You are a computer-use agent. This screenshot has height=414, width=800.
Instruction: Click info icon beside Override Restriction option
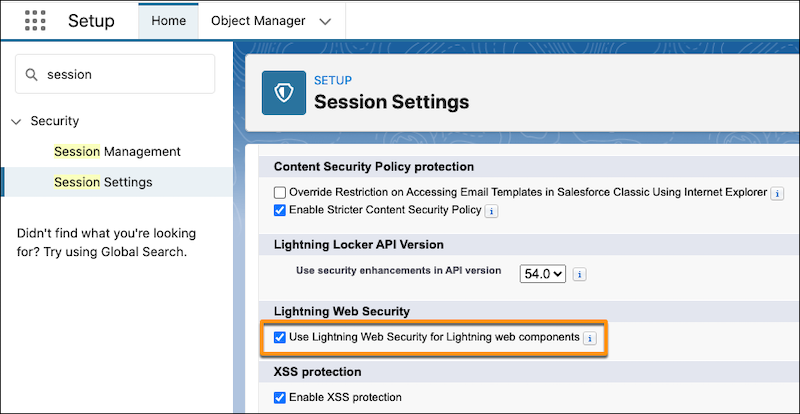click(777, 192)
